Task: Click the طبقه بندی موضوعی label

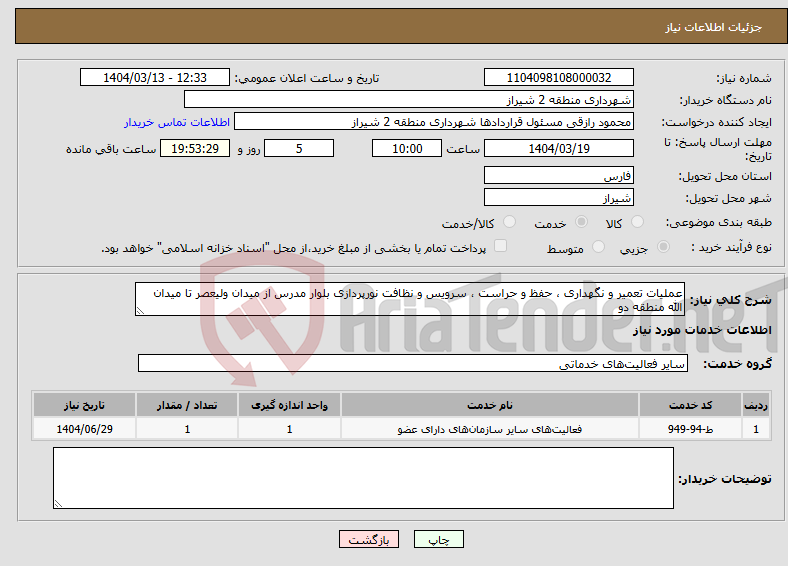Action: point(719,222)
